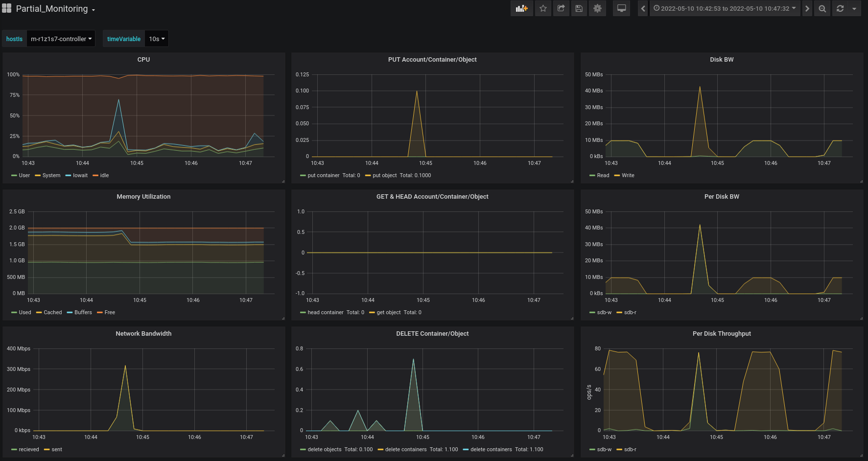Save the dashboard with disk icon
Viewport: 868px width, 461px height.
(579, 8)
